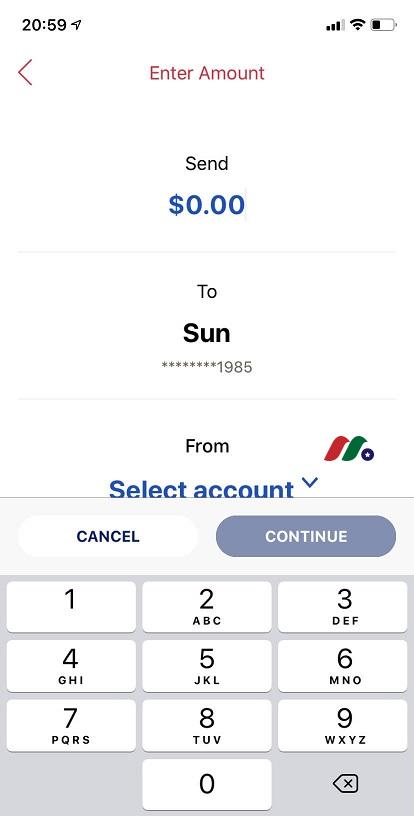
Task: Tap the cellular signal bars icon
Action: 335,25
